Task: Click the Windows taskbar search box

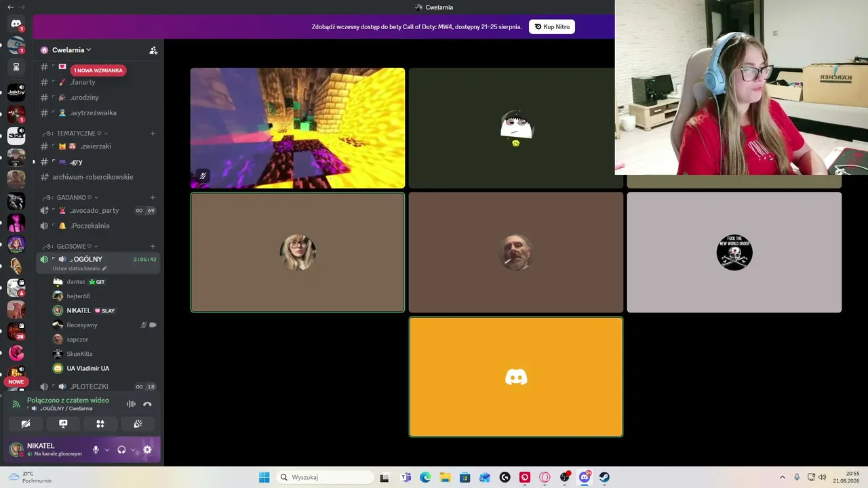Action: point(325,477)
